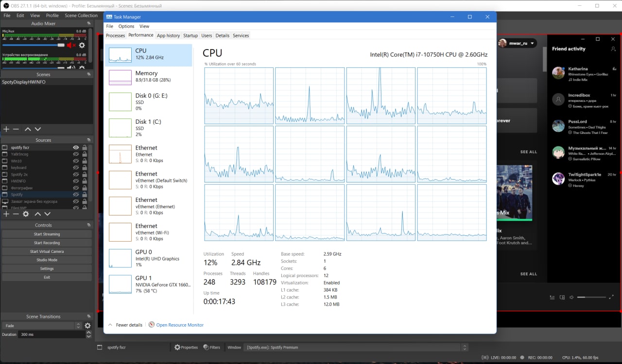Adjust Spotify volume slider

point(592,297)
